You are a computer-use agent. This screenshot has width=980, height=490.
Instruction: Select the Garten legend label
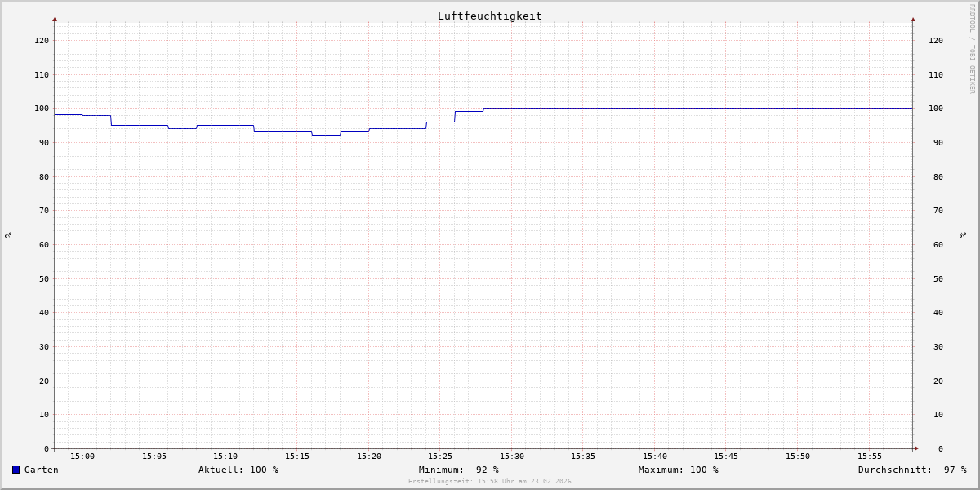click(42, 470)
